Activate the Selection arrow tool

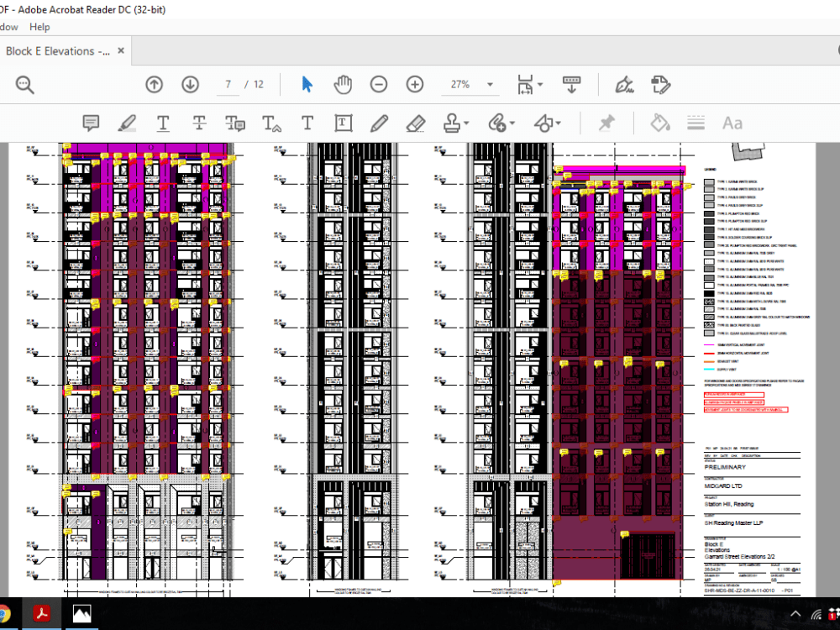click(x=307, y=85)
